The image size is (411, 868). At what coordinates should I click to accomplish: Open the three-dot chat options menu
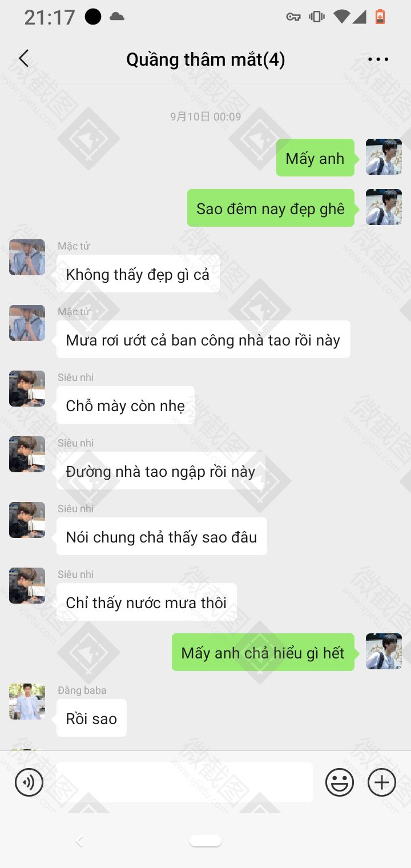pos(378,59)
